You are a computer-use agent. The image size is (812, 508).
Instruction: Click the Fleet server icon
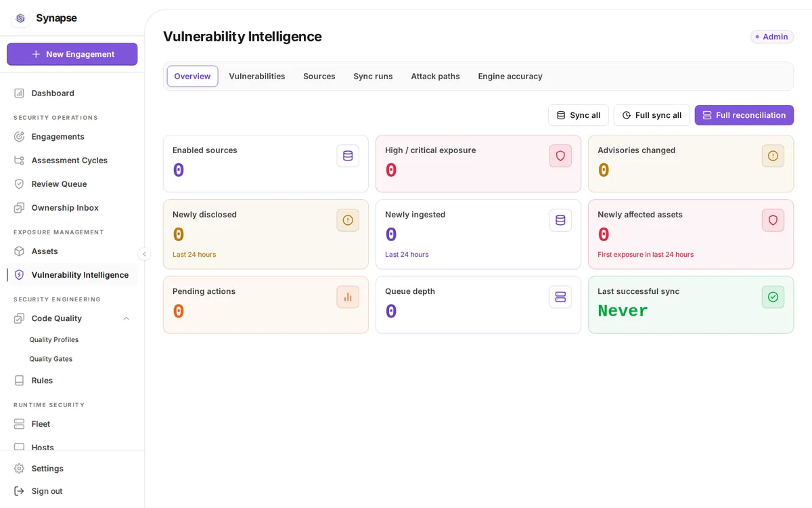[19, 423]
